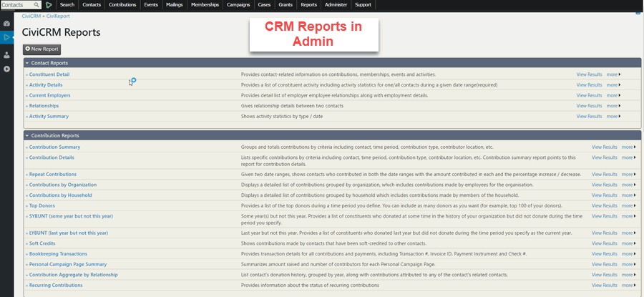This screenshot has width=644, height=297.
Task: Open the Campaigns menu
Action: pos(238,5)
